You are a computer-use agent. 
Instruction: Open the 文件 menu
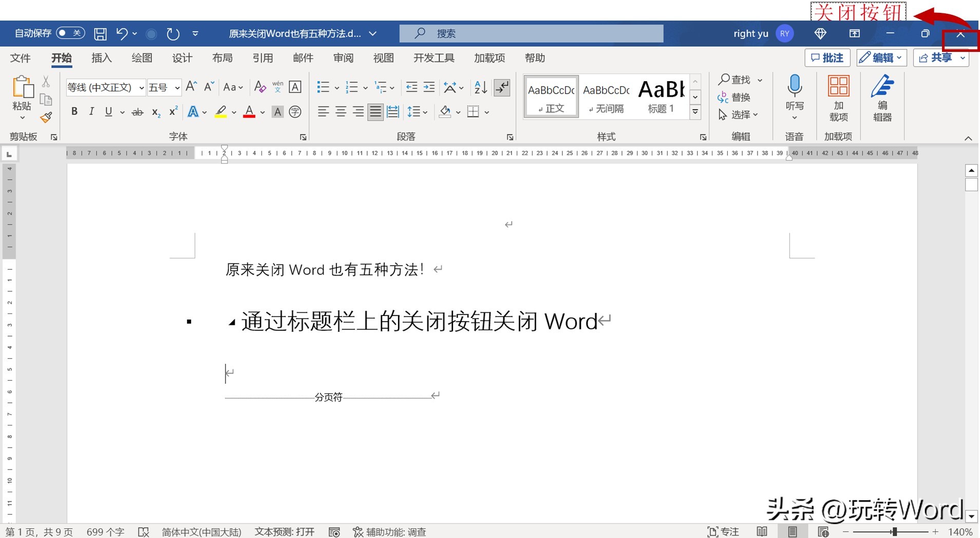point(21,58)
